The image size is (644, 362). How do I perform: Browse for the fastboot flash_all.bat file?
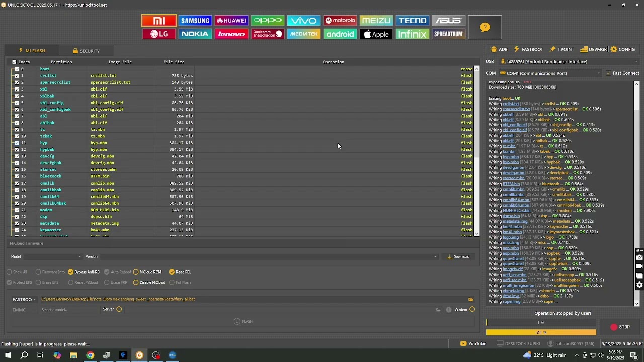pos(471,300)
